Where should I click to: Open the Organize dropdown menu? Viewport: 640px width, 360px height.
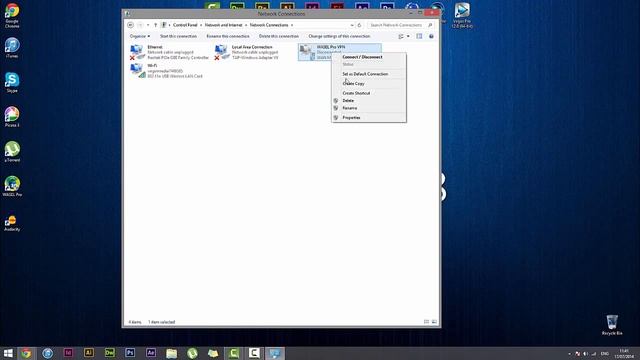(140, 36)
